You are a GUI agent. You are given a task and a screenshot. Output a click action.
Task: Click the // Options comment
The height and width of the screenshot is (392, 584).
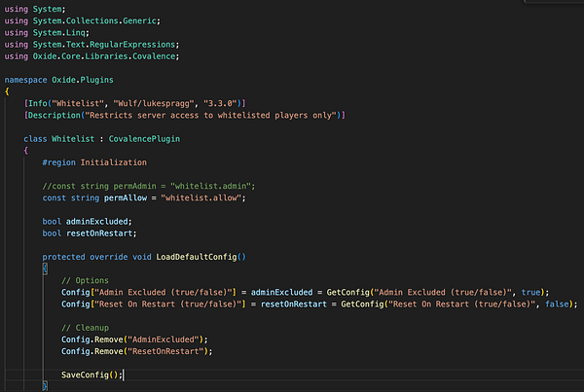(x=85, y=281)
